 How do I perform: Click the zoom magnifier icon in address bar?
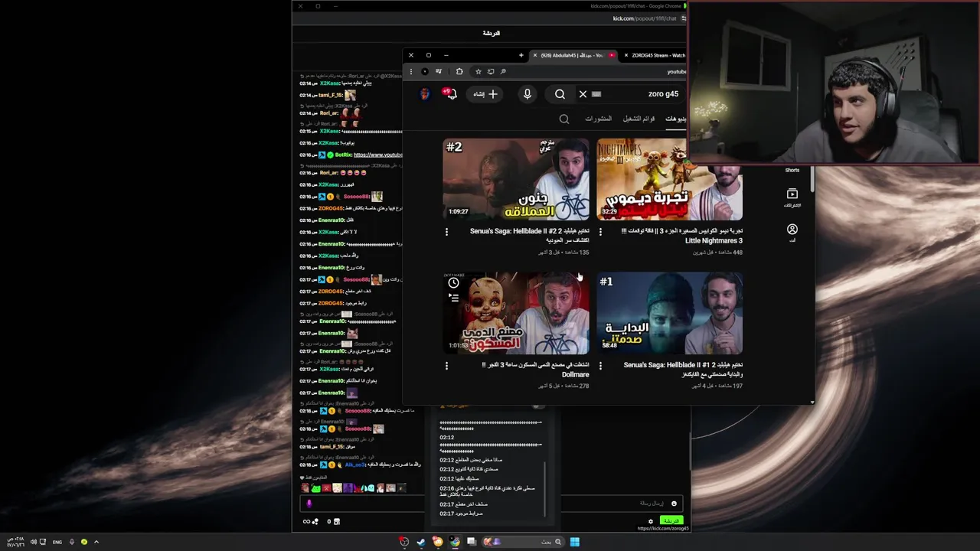point(503,72)
